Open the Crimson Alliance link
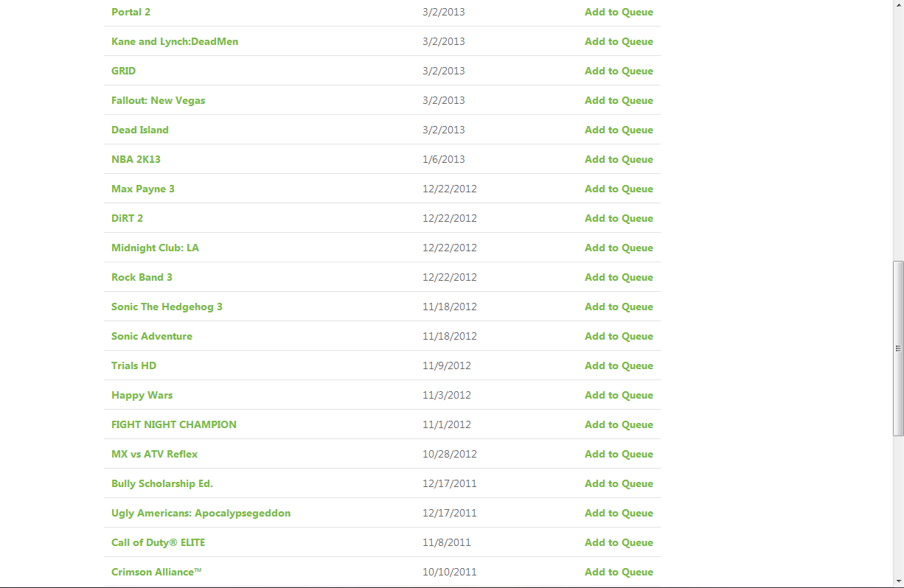Image resolution: width=904 pixels, height=588 pixels. pyautogui.click(x=156, y=572)
